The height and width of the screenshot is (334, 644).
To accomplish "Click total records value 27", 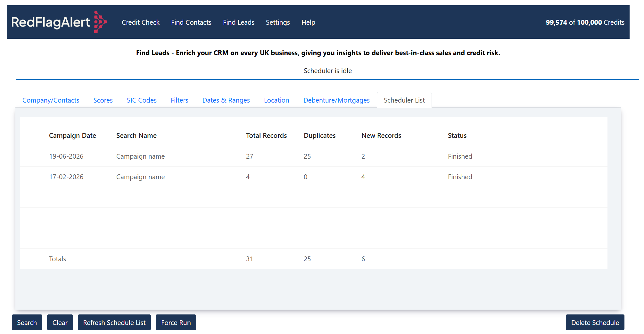I will (x=250, y=156).
